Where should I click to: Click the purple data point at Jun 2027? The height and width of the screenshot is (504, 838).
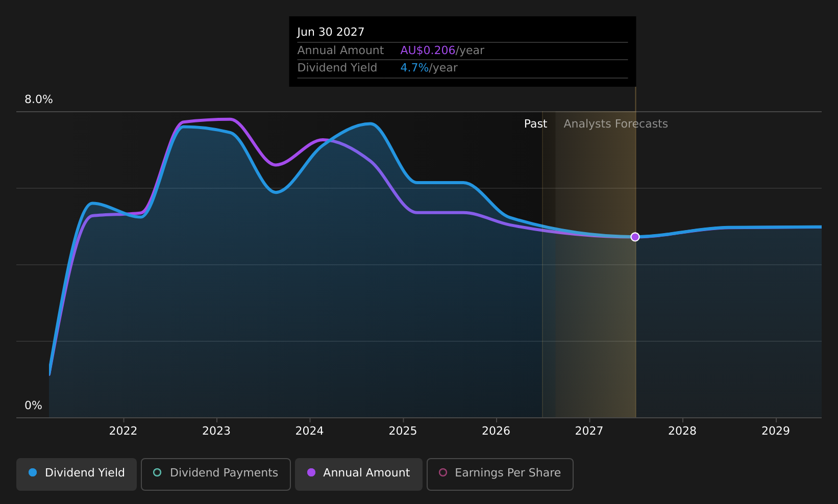[x=635, y=237]
